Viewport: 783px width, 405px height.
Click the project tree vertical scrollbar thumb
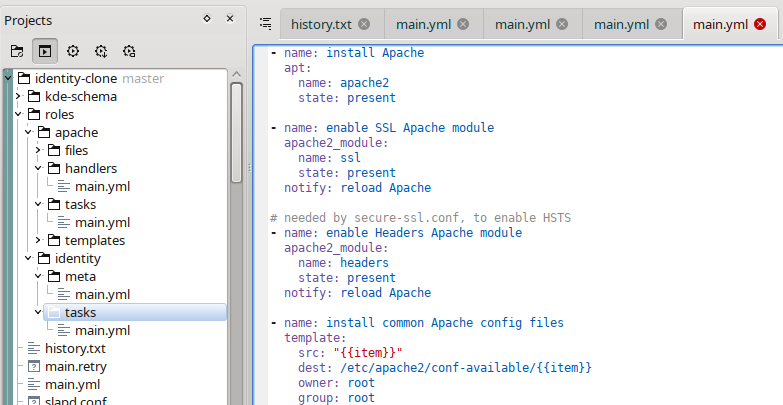(236, 132)
